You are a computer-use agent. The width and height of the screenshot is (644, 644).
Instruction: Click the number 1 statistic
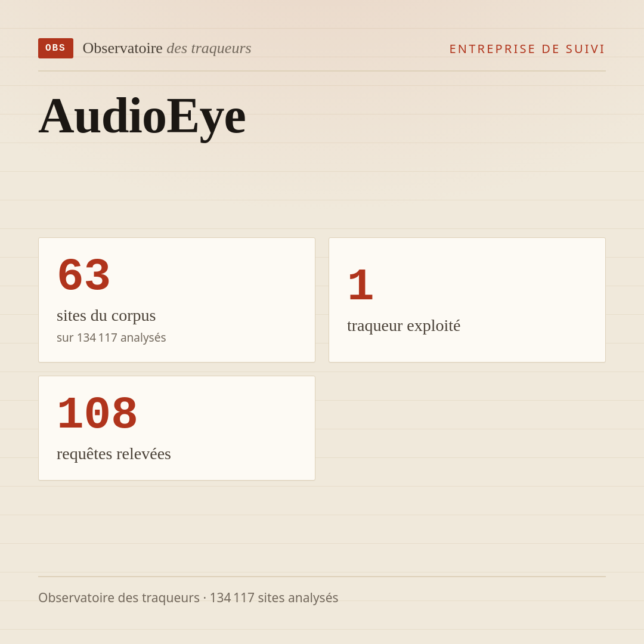[x=361, y=284]
